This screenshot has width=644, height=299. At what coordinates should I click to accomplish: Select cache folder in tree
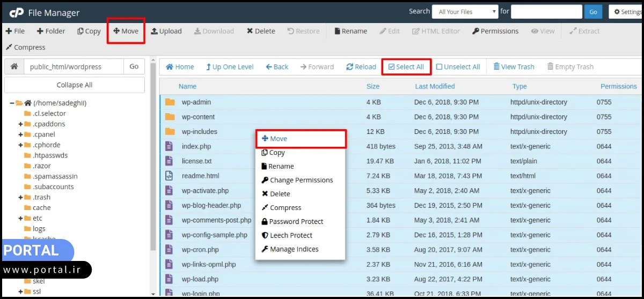pos(42,207)
